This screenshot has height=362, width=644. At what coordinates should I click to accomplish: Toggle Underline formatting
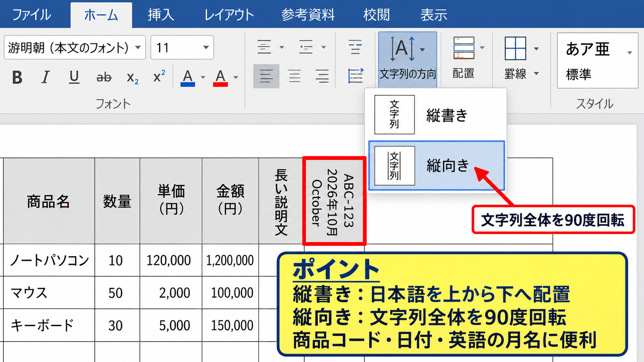[x=74, y=77]
